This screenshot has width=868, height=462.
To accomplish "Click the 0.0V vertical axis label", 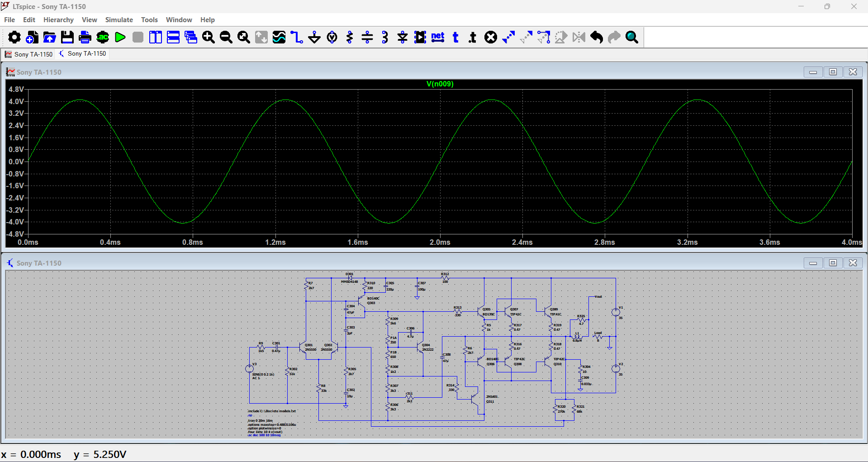I will tap(16, 162).
